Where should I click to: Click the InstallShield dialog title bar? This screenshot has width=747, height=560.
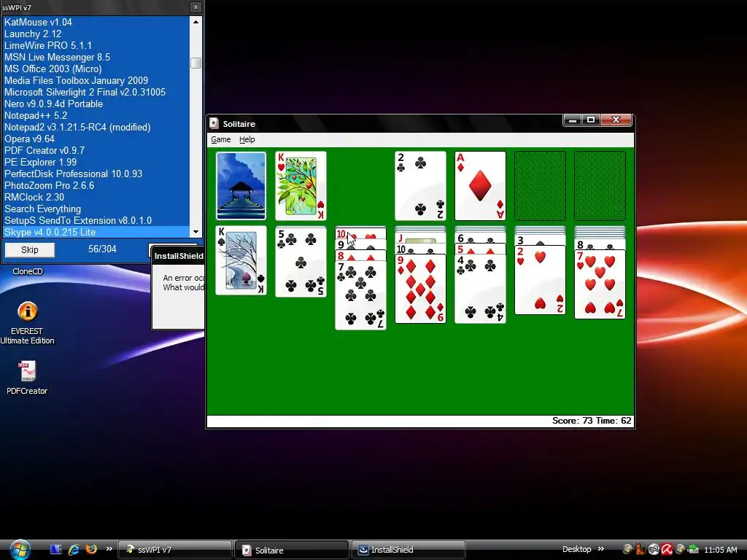click(178, 256)
